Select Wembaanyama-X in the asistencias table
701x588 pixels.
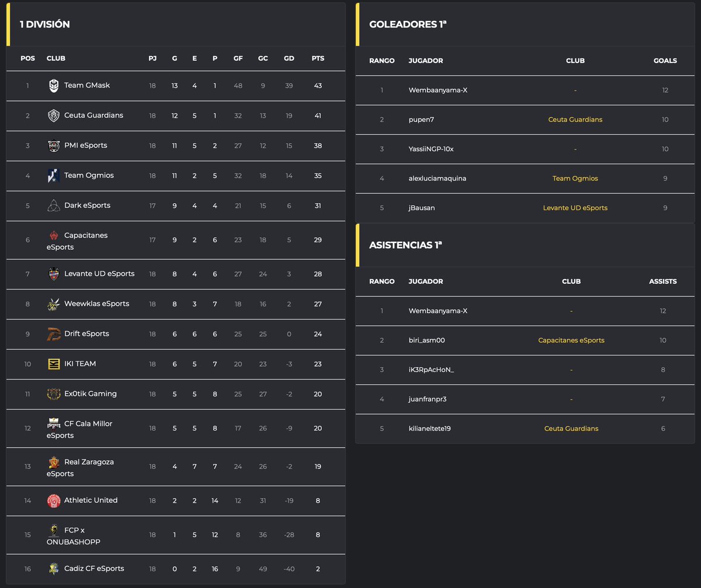pos(438,311)
